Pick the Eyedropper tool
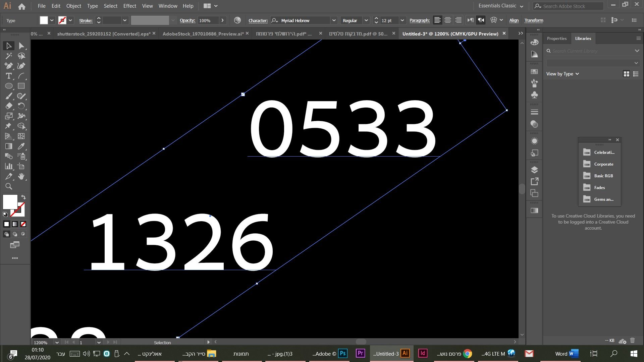This screenshot has width=644, height=362. (21, 146)
